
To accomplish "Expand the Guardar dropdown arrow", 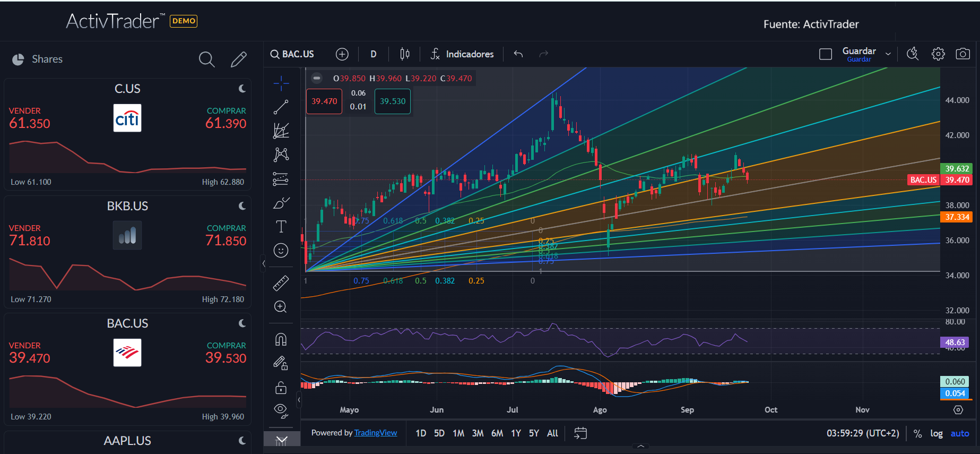I will (888, 54).
